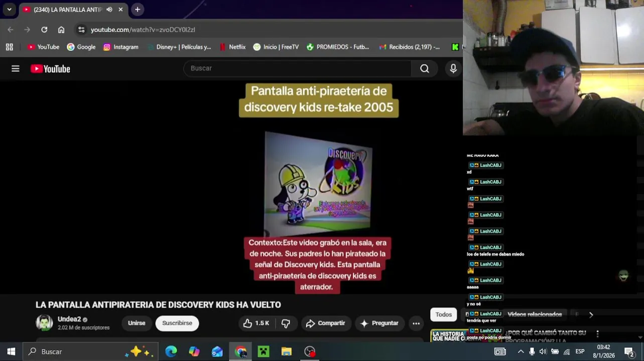Mute the tab via speaker icon
The image size is (644, 361).
[x=109, y=10]
